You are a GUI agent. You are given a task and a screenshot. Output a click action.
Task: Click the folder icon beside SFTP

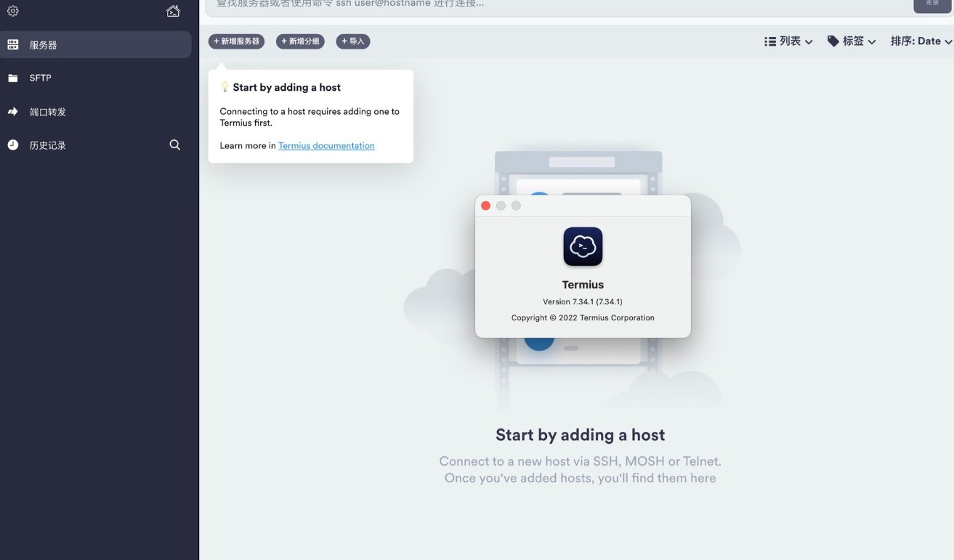[13, 78]
